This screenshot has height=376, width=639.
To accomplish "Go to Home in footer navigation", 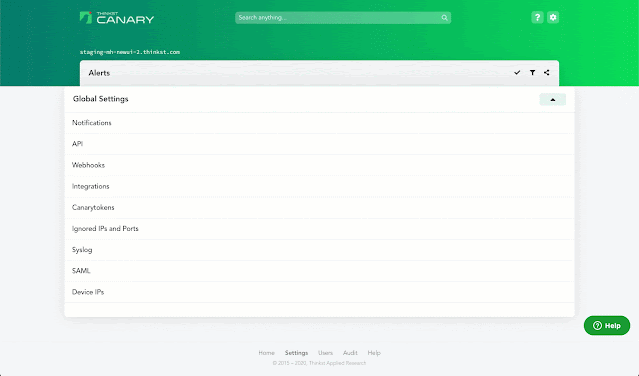I will point(267,353).
